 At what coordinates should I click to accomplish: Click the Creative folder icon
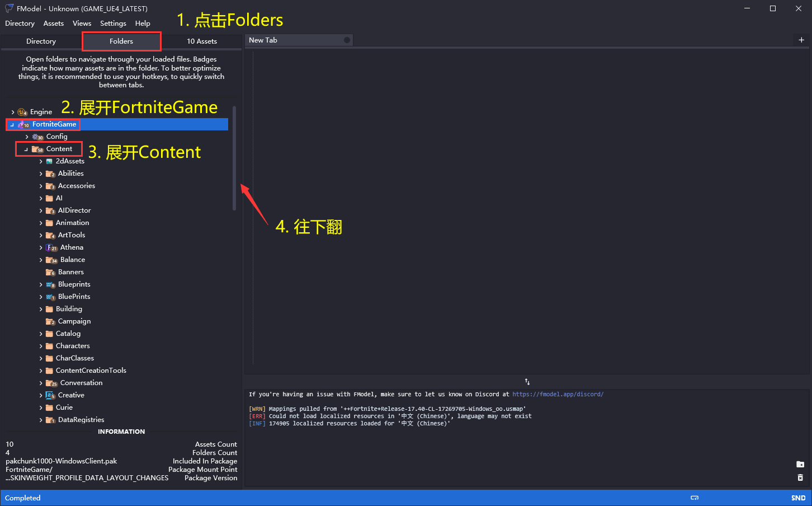tap(50, 395)
